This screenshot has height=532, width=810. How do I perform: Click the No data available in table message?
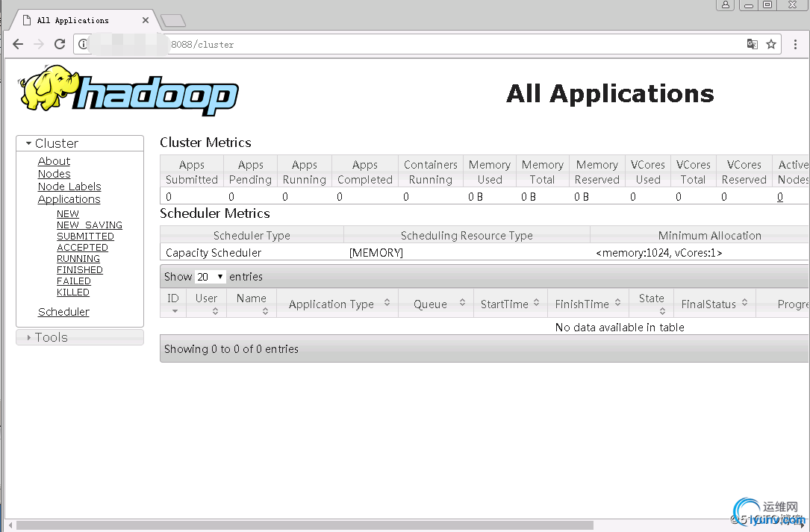[x=620, y=328]
